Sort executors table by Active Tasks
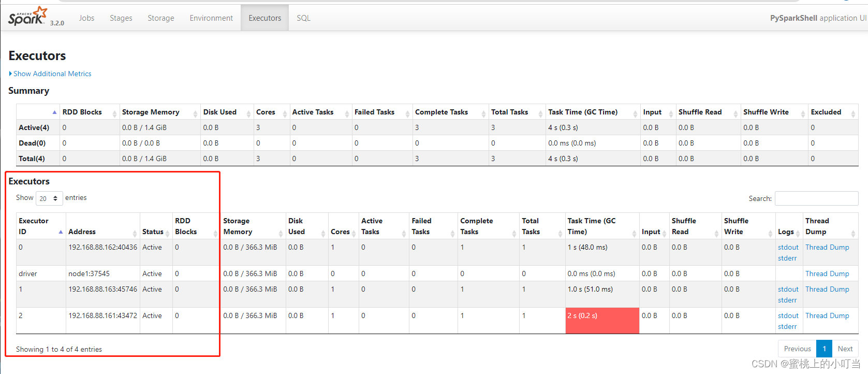This screenshot has width=868, height=374. click(x=384, y=226)
